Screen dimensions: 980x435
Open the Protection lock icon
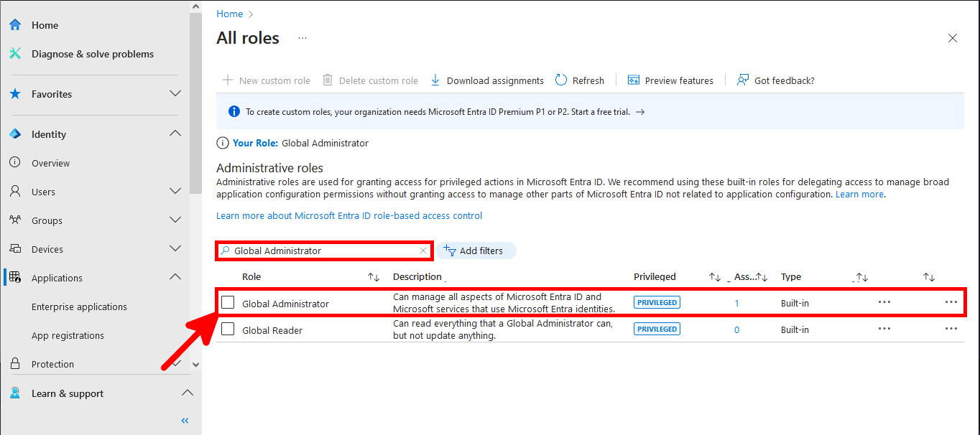[14, 363]
